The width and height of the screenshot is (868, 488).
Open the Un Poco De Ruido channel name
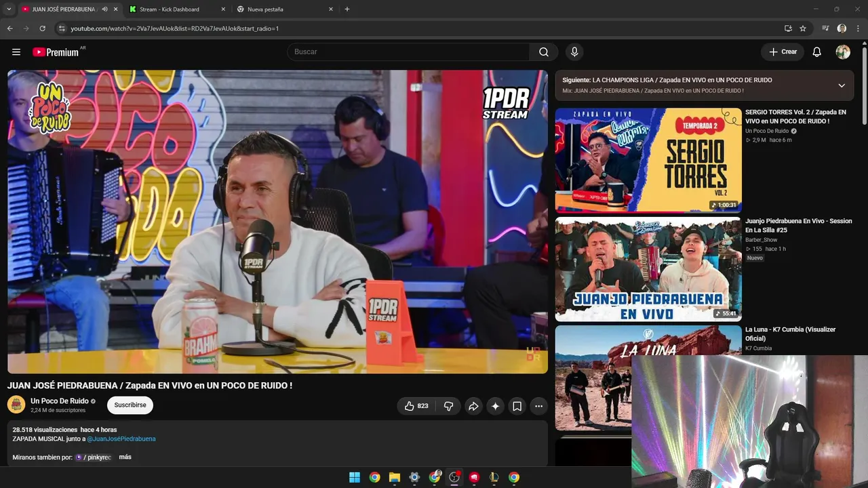tap(60, 401)
